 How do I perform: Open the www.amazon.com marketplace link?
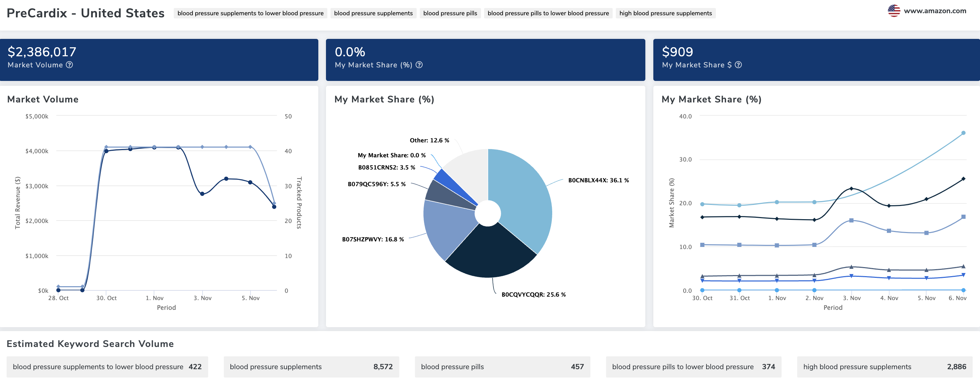click(935, 11)
